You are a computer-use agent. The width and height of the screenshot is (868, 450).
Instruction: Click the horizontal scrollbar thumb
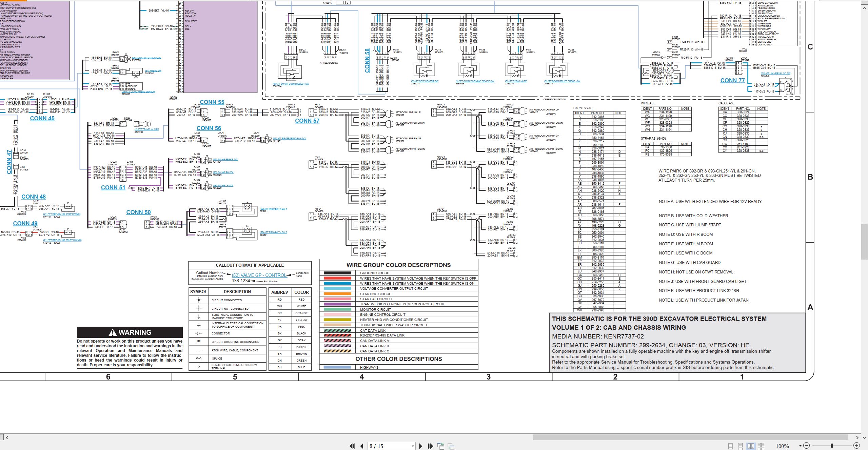click(690, 437)
